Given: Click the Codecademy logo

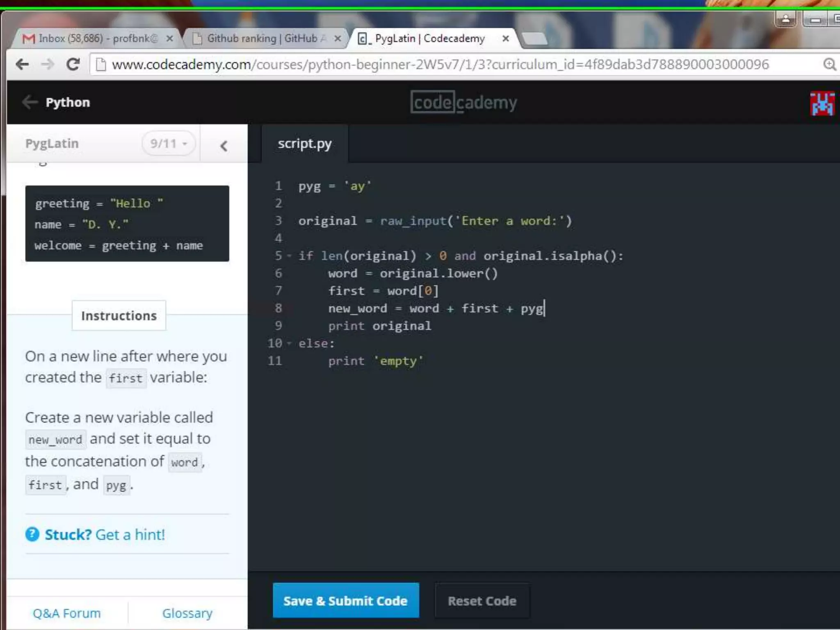Looking at the screenshot, I should (x=464, y=102).
